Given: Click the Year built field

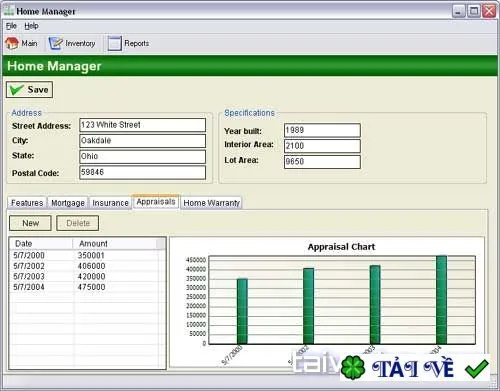Looking at the screenshot, I should tap(322, 130).
